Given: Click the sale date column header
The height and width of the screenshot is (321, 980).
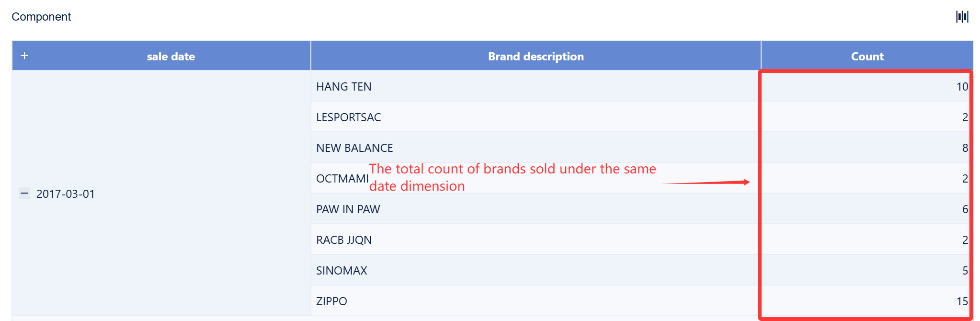Looking at the screenshot, I should point(171,57).
